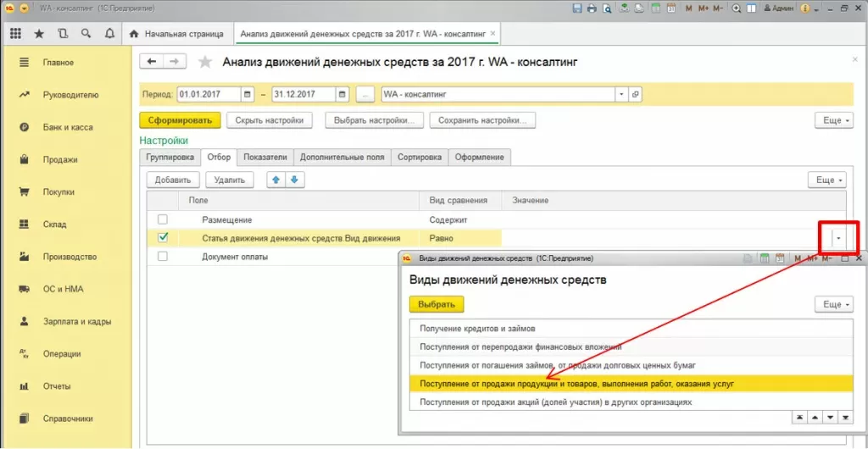Image resolution: width=868 pixels, height=449 pixels.
Task: Add report to favorites via grey star
Action: coord(205,62)
